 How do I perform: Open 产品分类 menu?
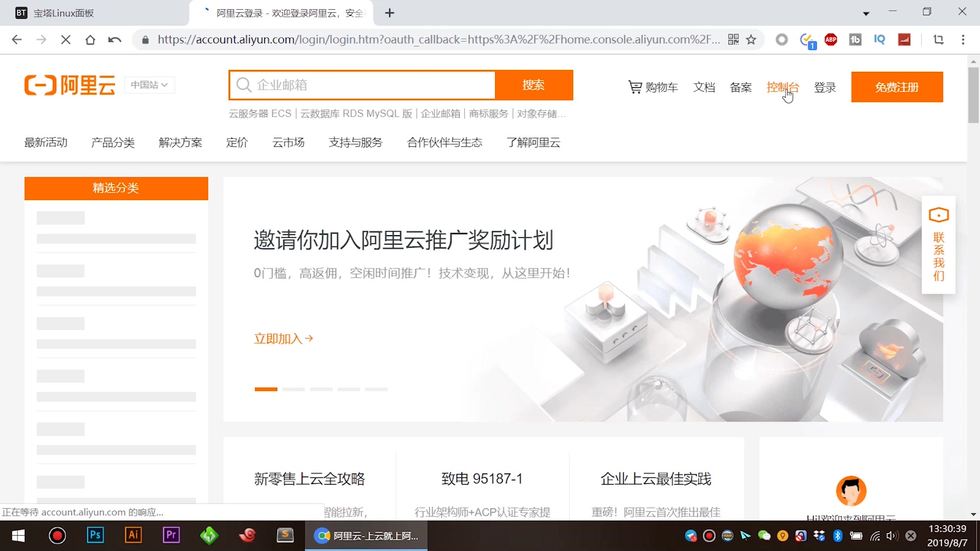coord(113,142)
